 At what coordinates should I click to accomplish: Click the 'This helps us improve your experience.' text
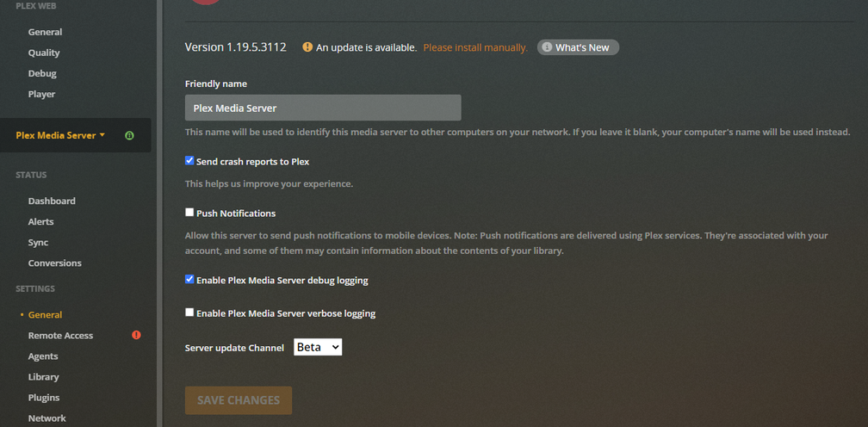pyautogui.click(x=269, y=183)
